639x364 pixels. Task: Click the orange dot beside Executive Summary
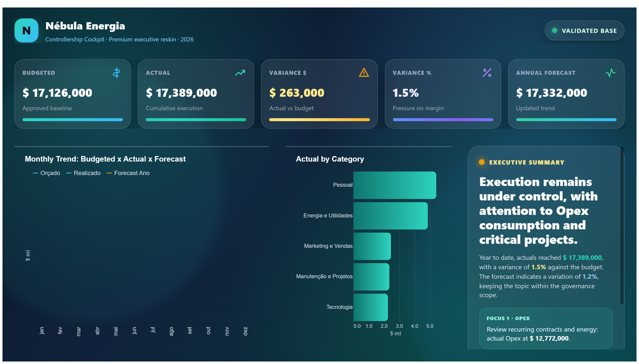click(481, 162)
